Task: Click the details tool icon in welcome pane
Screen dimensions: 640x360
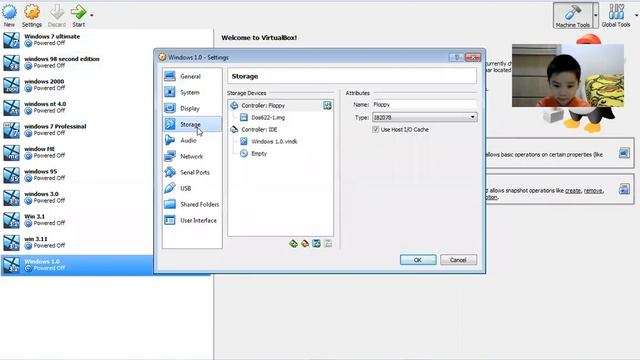Action: pyautogui.click(x=624, y=153)
